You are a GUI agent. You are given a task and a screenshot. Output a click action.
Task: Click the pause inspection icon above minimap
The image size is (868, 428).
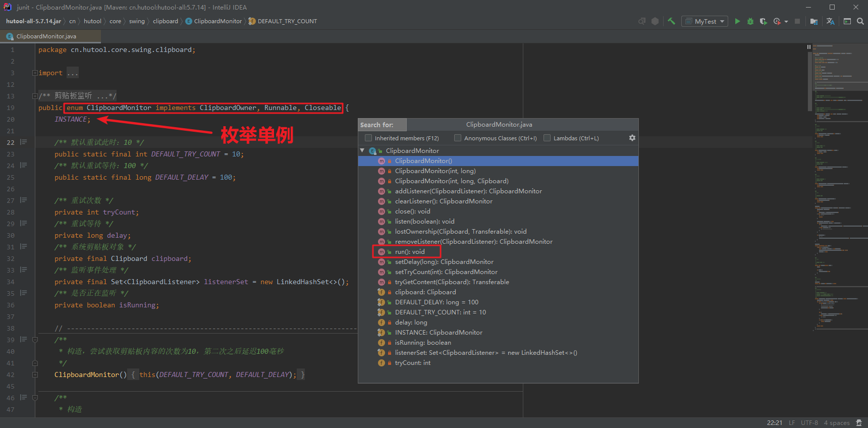(809, 47)
